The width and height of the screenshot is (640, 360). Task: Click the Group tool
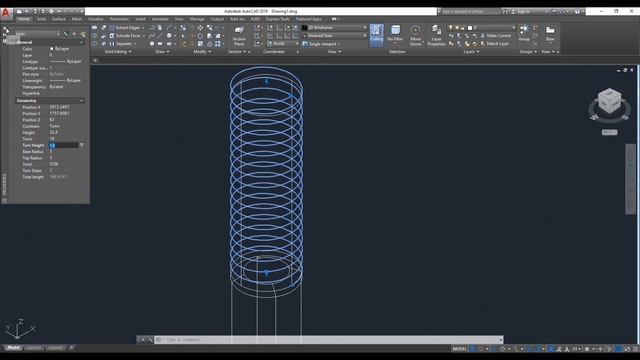tap(524, 33)
